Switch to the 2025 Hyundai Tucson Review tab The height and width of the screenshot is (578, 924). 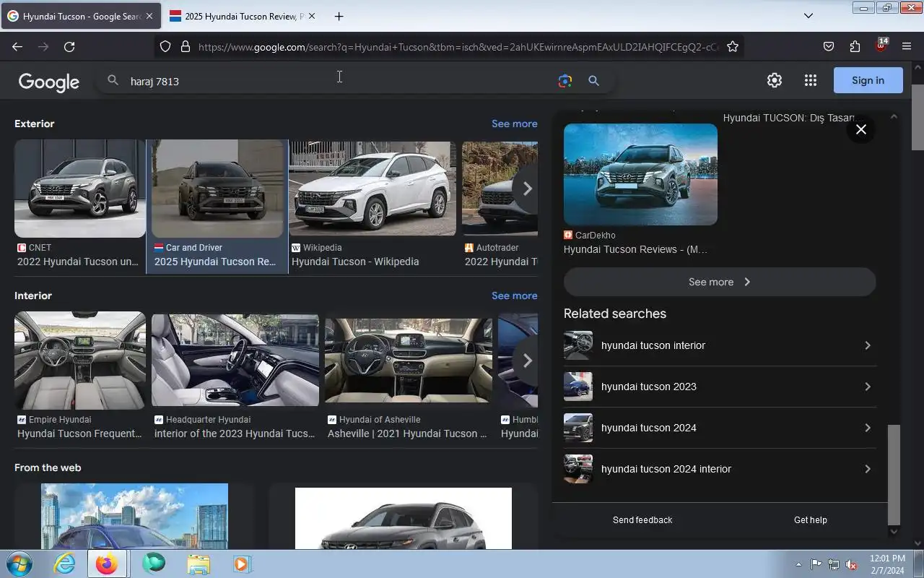(x=241, y=16)
